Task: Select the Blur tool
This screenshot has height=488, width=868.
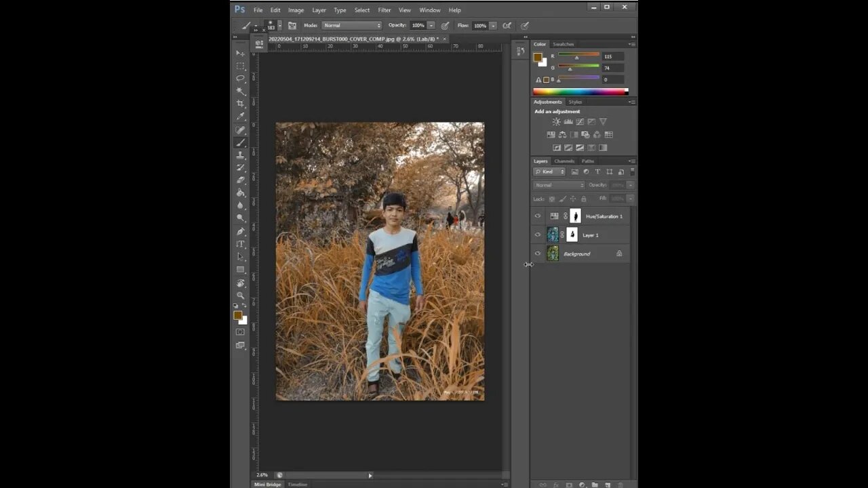Action: pyautogui.click(x=240, y=205)
